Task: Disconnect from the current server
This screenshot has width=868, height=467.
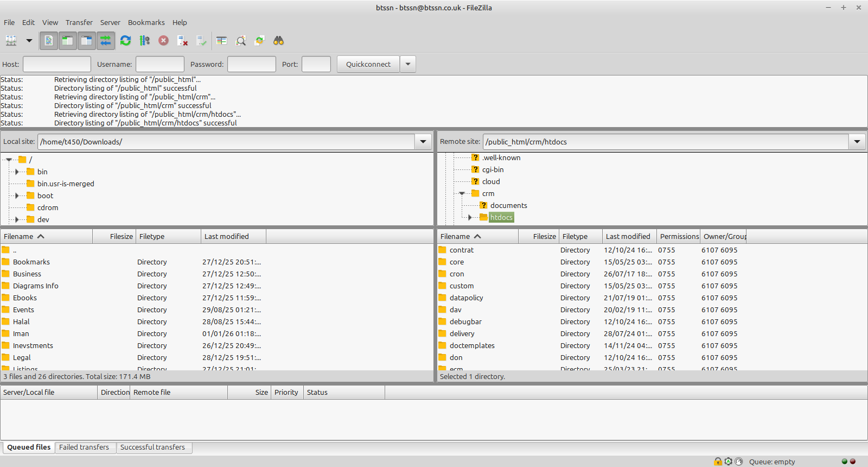Action: point(182,41)
